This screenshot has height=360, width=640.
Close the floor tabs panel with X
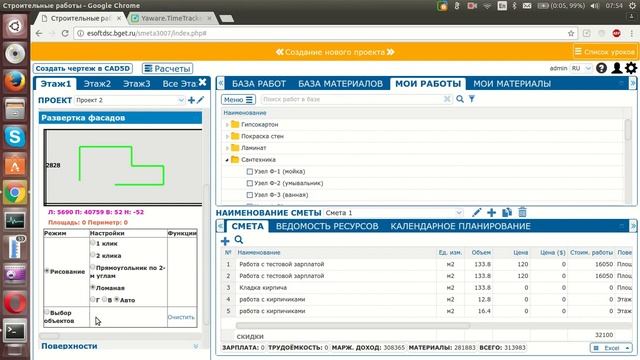pos(202,83)
